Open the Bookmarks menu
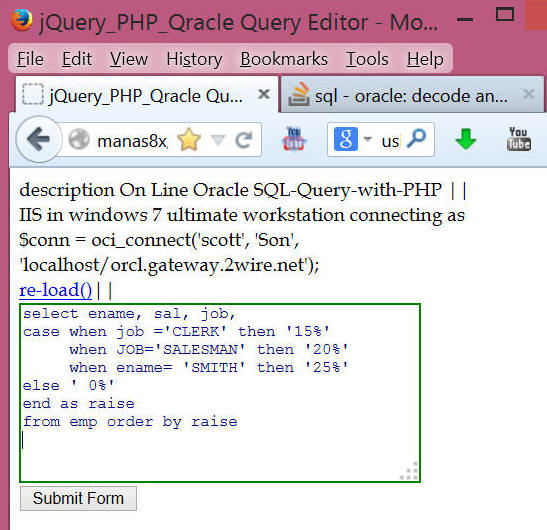 284,59
